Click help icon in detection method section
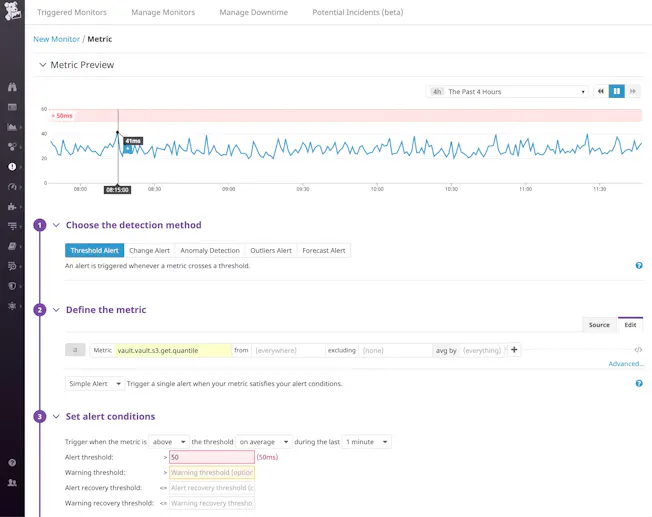Viewport: 652px width, 517px height. coord(639,266)
